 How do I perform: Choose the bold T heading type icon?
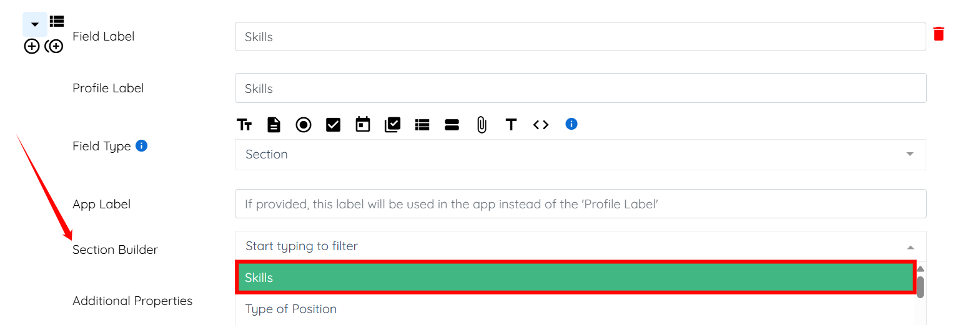[511, 125]
